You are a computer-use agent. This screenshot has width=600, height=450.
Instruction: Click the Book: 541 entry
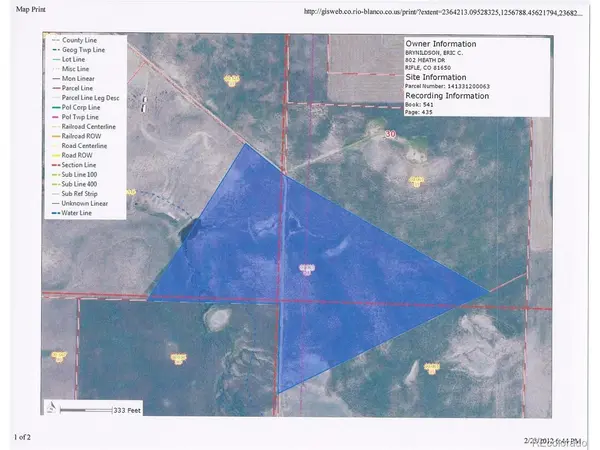click(419, 104)
